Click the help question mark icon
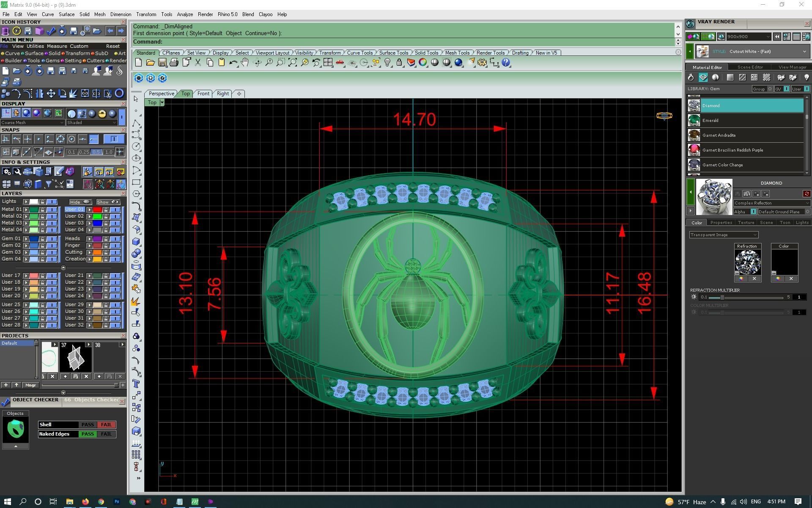 506,63
